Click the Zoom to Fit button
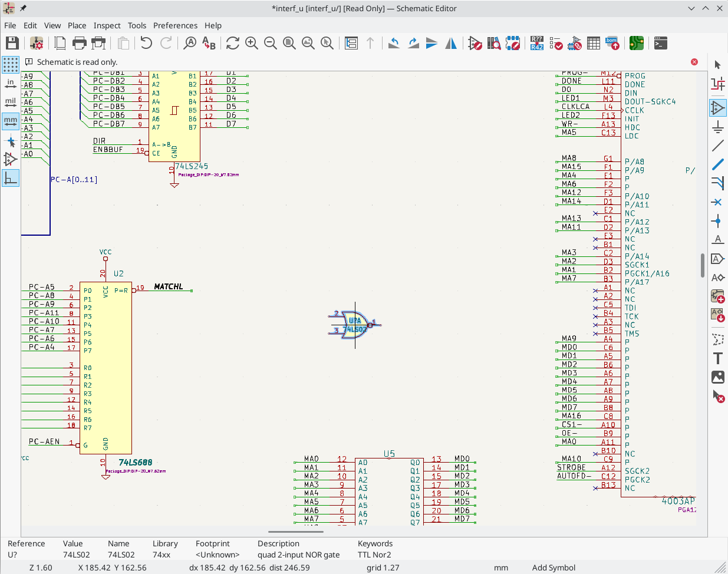 click(x=288, y=43)
